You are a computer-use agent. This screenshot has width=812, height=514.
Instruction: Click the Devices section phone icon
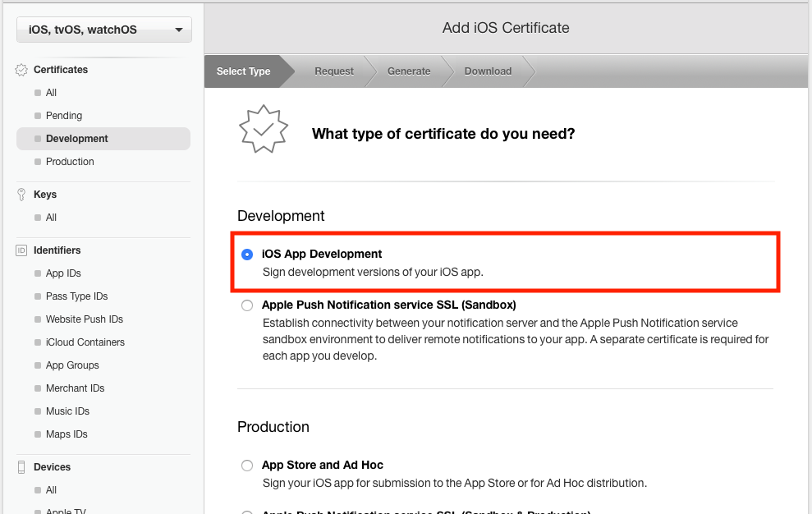(21, 467)
